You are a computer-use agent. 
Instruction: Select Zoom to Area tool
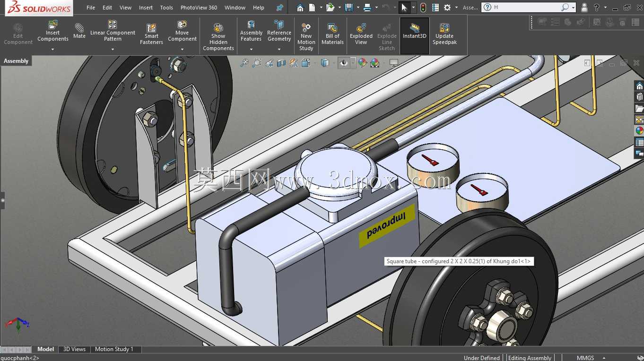tap(257, 63)
